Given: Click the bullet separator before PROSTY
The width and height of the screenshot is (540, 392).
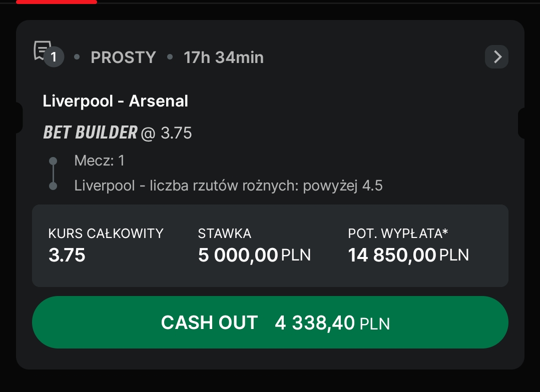Looking at the screenshot, I should (x=77, y=57).
